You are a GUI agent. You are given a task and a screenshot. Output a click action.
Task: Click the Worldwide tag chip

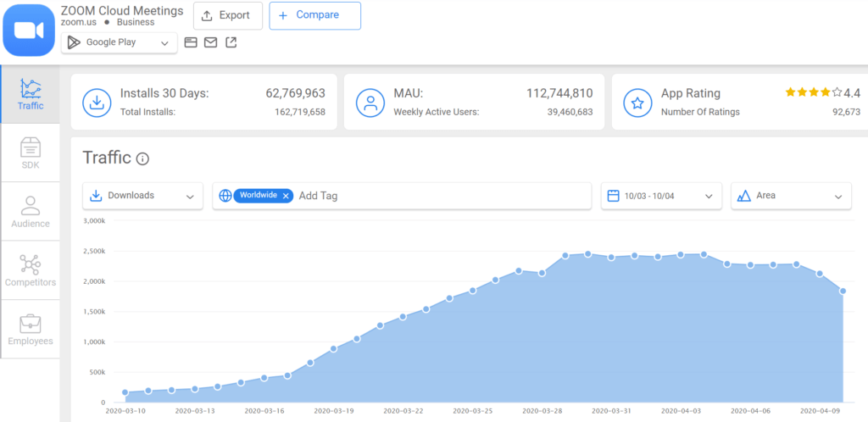264,196
